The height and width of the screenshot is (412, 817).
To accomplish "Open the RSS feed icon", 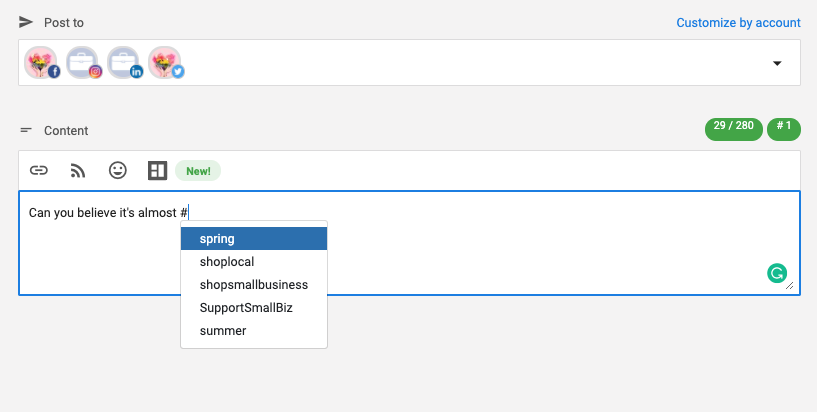I will click(78, 170).
